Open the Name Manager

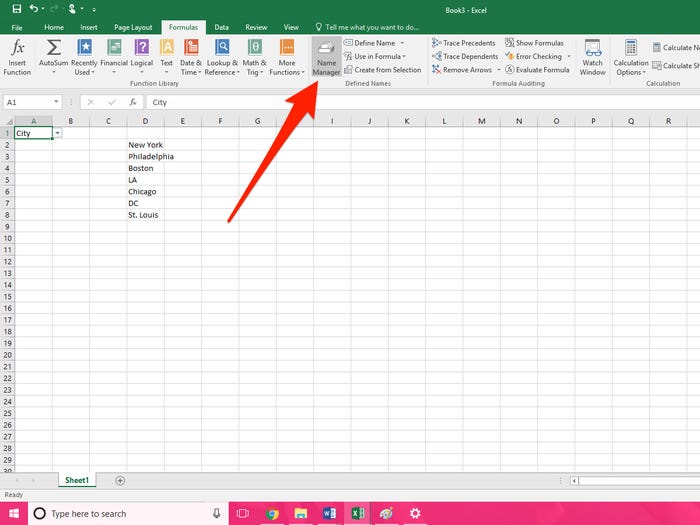click(x=327, y=56)
